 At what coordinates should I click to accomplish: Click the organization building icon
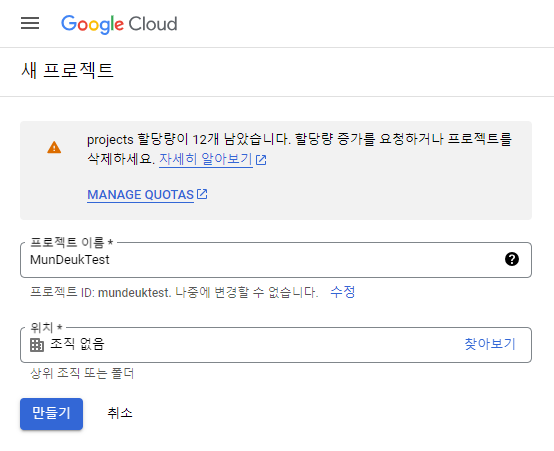click(37, 345)
